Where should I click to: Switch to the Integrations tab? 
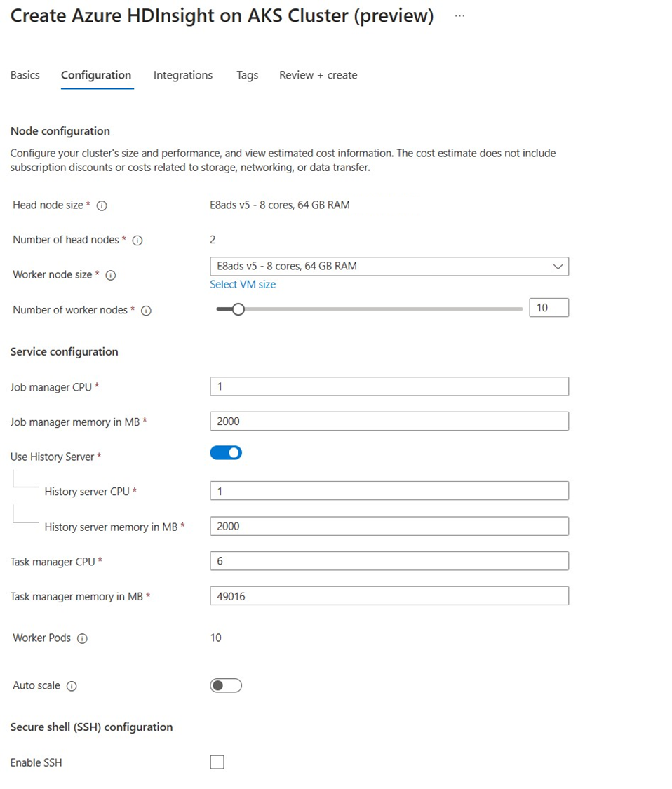182,75
